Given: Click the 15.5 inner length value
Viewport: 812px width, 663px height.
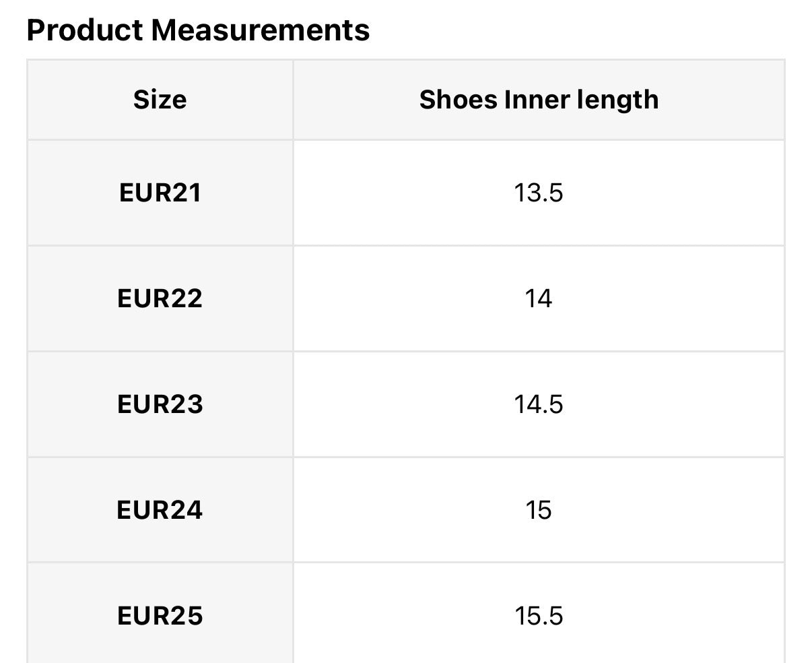Looking at the screenshot, I should 538,616.
